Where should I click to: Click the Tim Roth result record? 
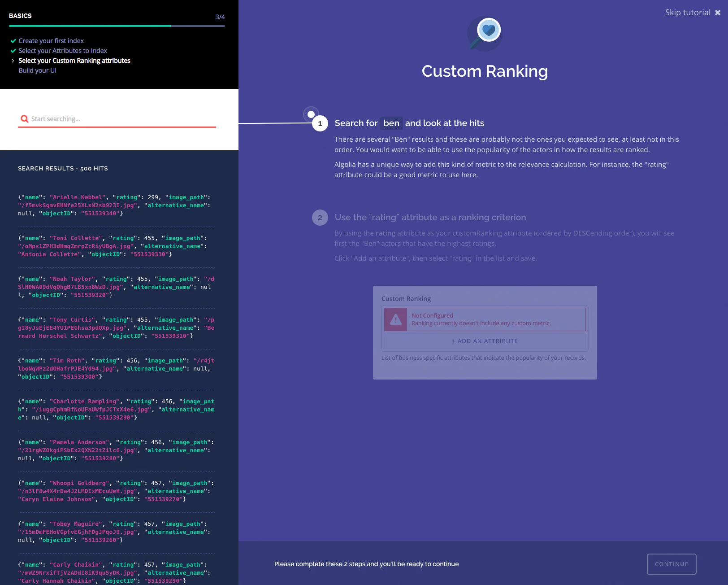tap(116, 369)
